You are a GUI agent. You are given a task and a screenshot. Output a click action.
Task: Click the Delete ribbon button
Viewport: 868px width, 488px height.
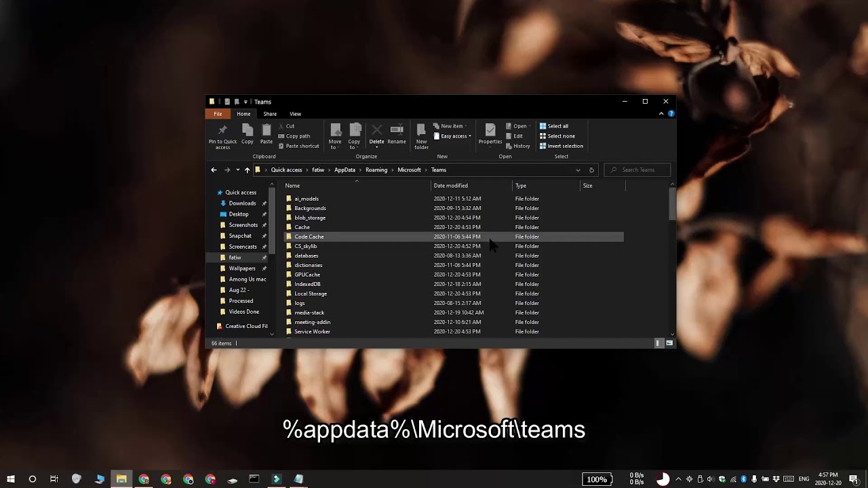click(376, 135)
